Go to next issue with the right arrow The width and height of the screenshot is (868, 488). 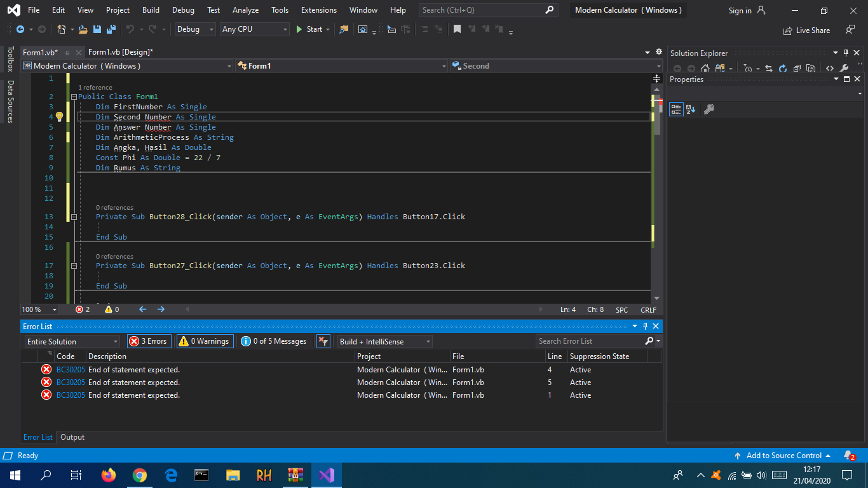(x=161, y=309)
